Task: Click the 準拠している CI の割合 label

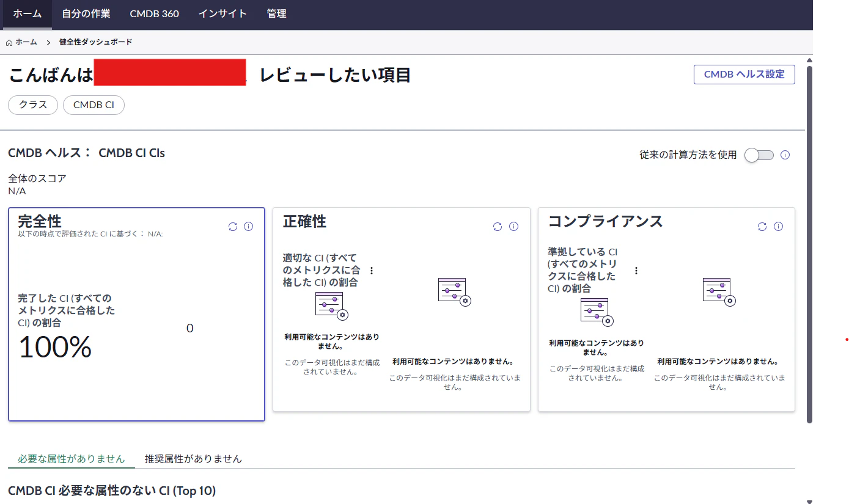Action: point(583,270)
